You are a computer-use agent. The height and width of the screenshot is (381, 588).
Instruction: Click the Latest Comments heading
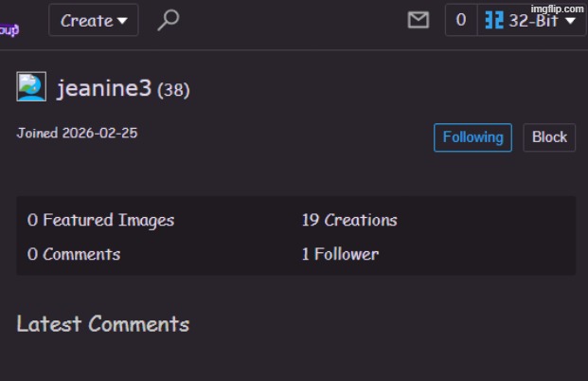(x=103, y=324)
